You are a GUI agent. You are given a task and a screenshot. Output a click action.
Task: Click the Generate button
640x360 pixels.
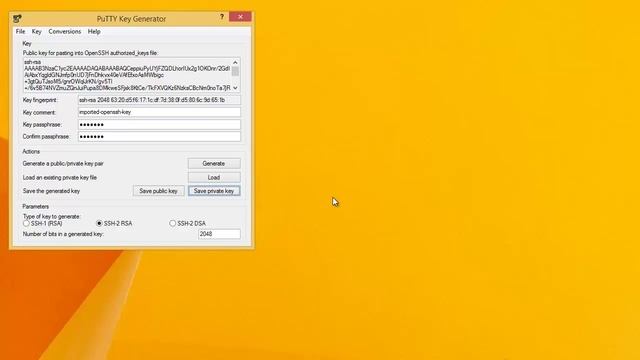[x=214, y=163]
